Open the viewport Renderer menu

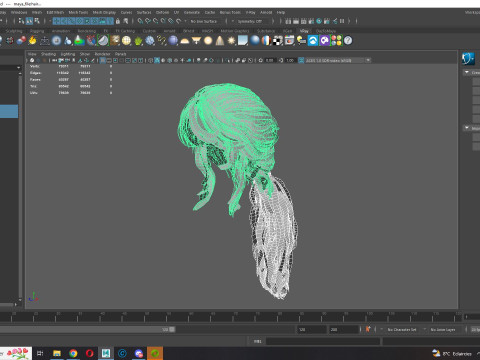tap(102, 54)
